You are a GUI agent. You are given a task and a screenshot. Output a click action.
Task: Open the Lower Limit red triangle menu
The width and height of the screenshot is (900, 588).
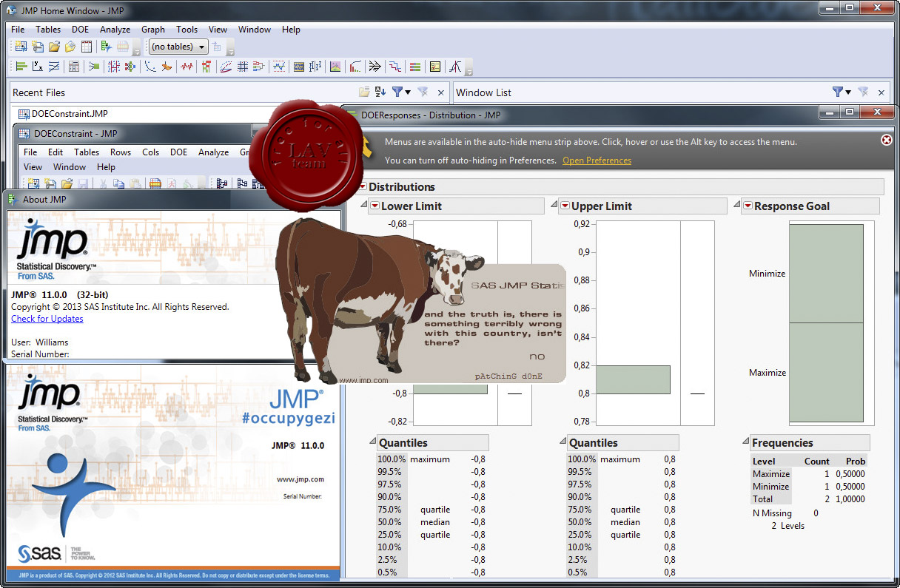click(x=375, y=206)
